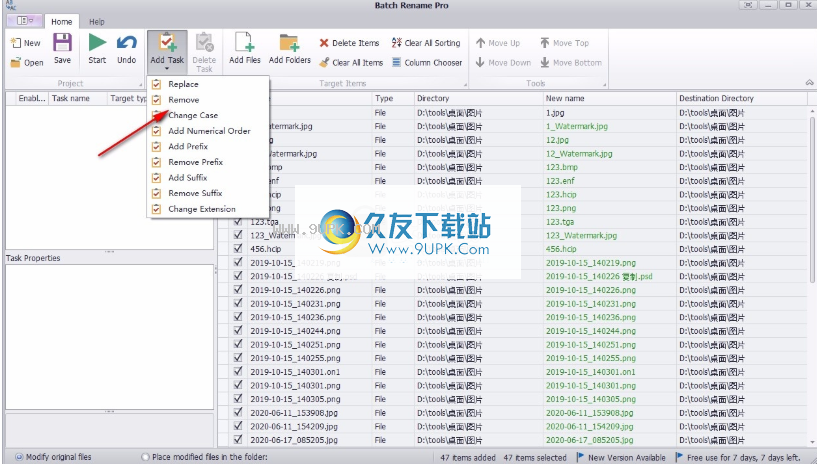
Task: Expand the Project group launcher
Action: click(141, 84)
